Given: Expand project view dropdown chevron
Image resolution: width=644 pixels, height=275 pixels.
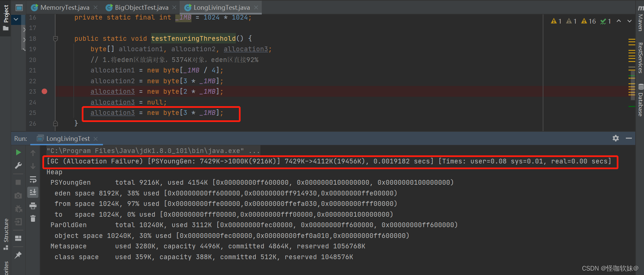Looking at the screenshot, I should pyautogui.click(x=16, y=20).
